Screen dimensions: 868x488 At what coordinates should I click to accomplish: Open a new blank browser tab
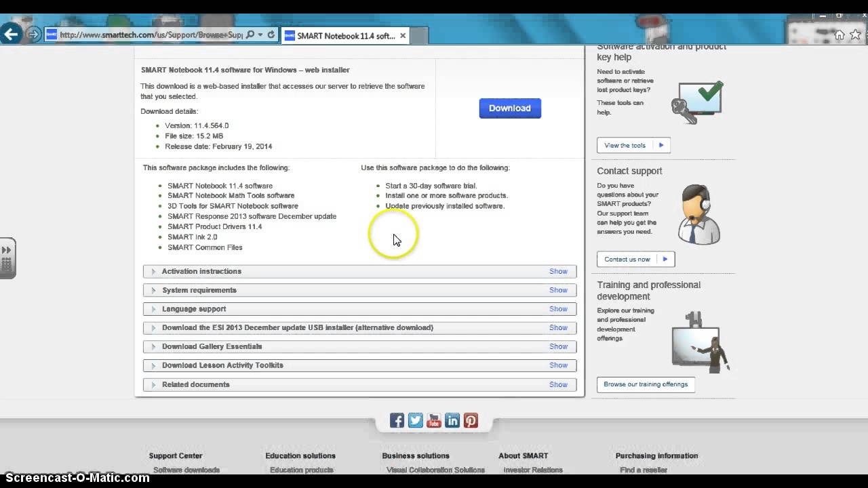click(x=420, y=36)
